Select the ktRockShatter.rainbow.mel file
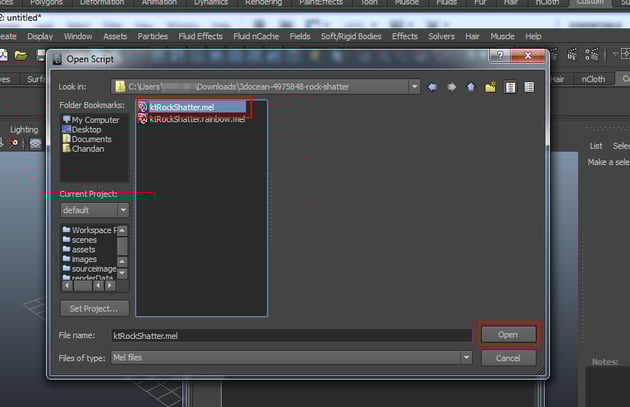630x407 pixels. (x=191, y=119)
